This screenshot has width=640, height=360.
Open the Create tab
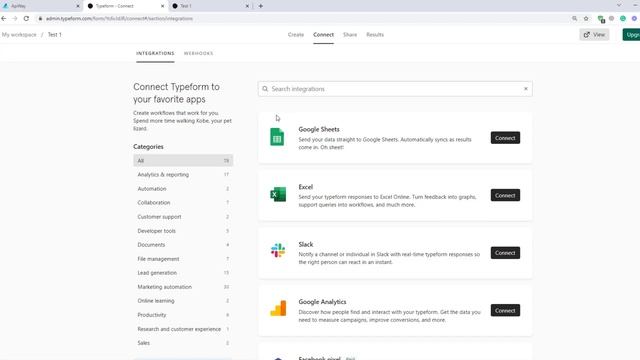tap(296, 35)
